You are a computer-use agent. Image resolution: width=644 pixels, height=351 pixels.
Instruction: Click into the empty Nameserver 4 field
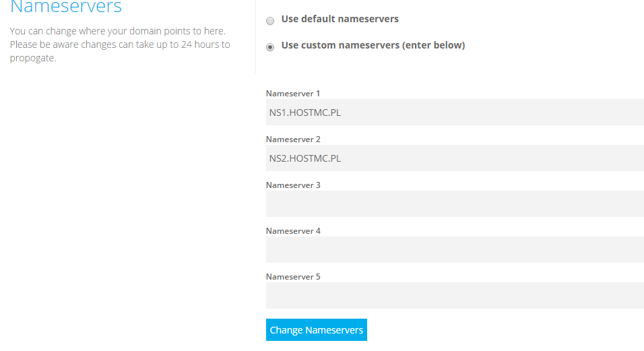coord(455,249)
